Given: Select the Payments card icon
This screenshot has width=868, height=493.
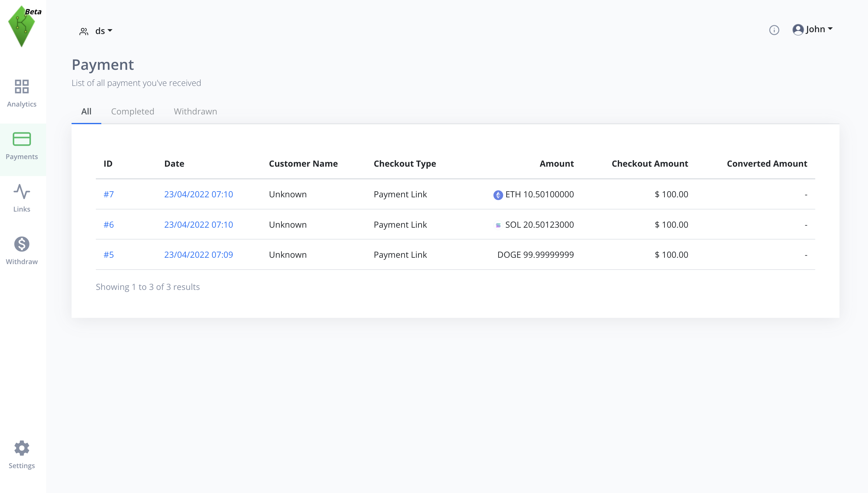Looking at the screenshot, I should pos(22,139).
